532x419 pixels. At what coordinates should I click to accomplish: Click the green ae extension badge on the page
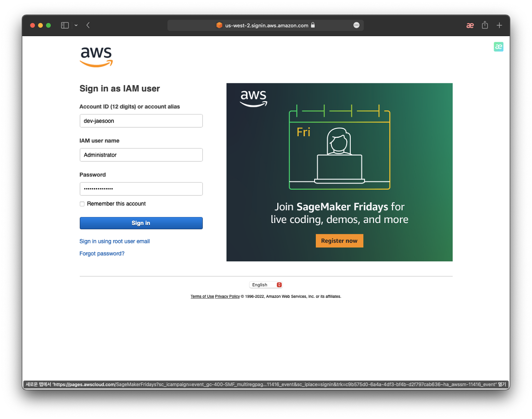[x=499, y=47]
